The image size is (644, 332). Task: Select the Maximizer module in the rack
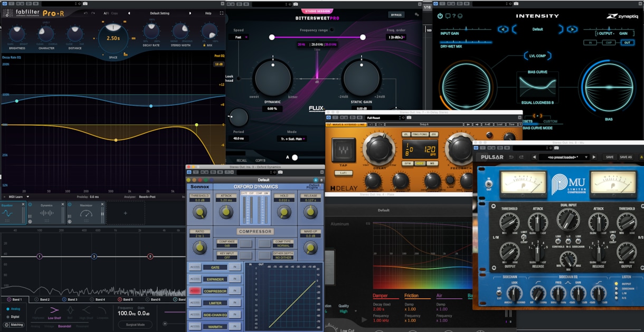86,212
